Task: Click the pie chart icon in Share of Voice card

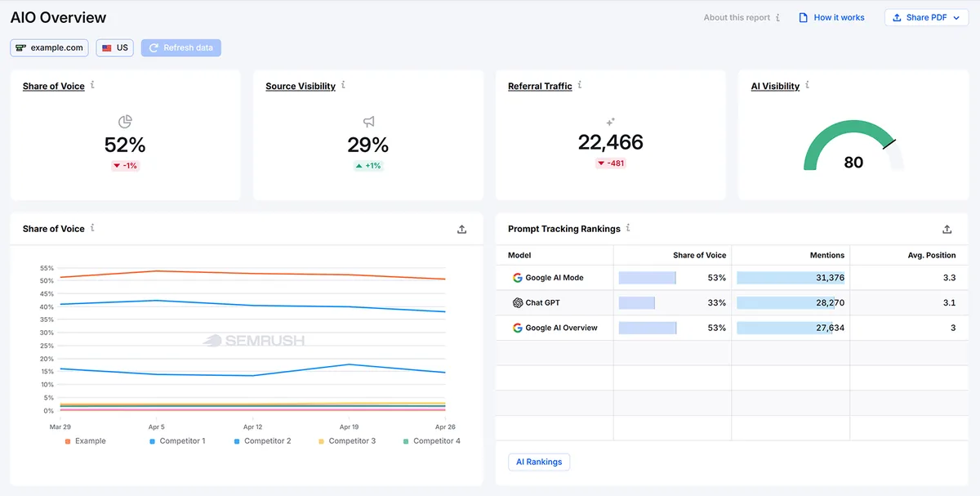Action: (x=125, y=122)
